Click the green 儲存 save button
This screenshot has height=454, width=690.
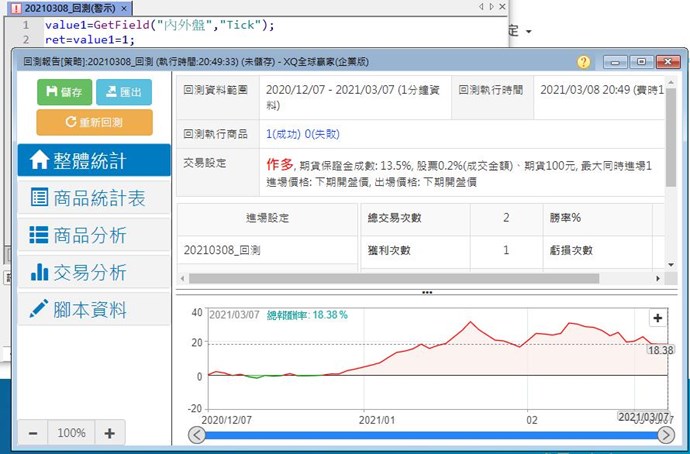point(64,91)
